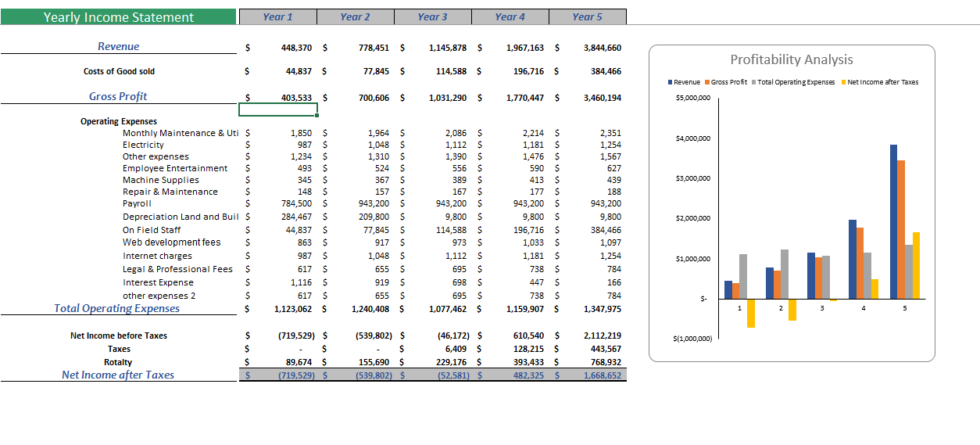980x445 pixels.
Task: Select the Total Operating Expenses label
Action: [117, 308]
